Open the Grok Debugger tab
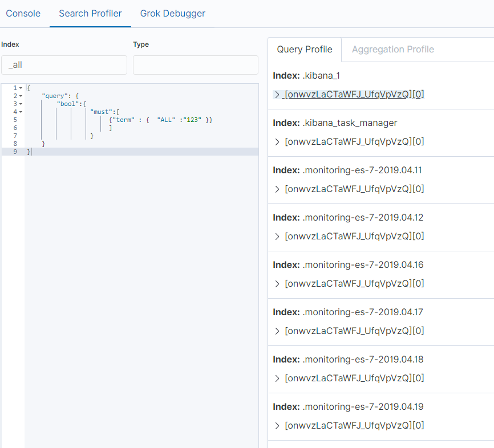The image size is (494, 448). click(173, 14)
